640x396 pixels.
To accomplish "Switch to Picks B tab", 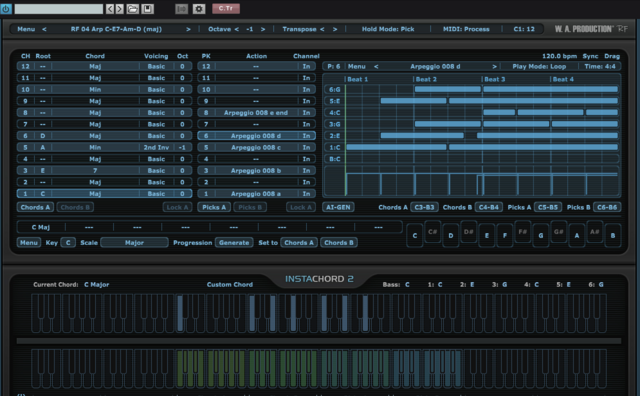I will [250, 207].
